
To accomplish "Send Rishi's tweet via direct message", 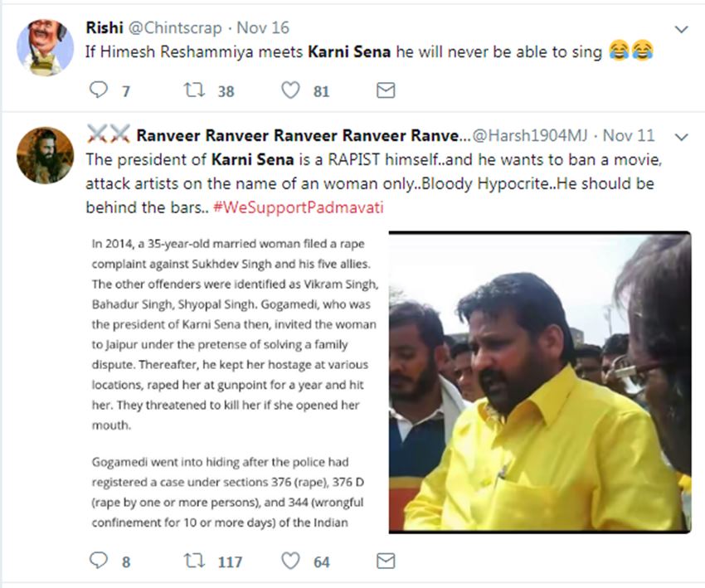I will point(386,90).
